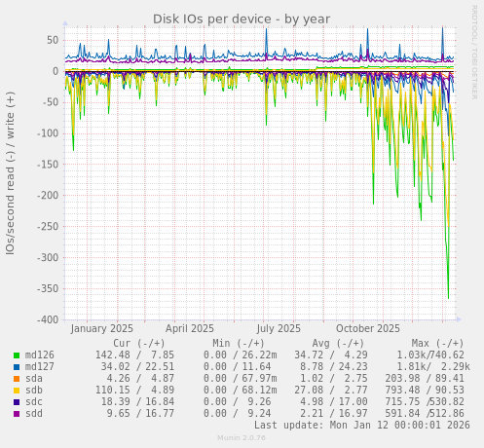Select the md126 legend label
Image resolution: width=484 pixels, height=448 pixels.
coord(40,355)
